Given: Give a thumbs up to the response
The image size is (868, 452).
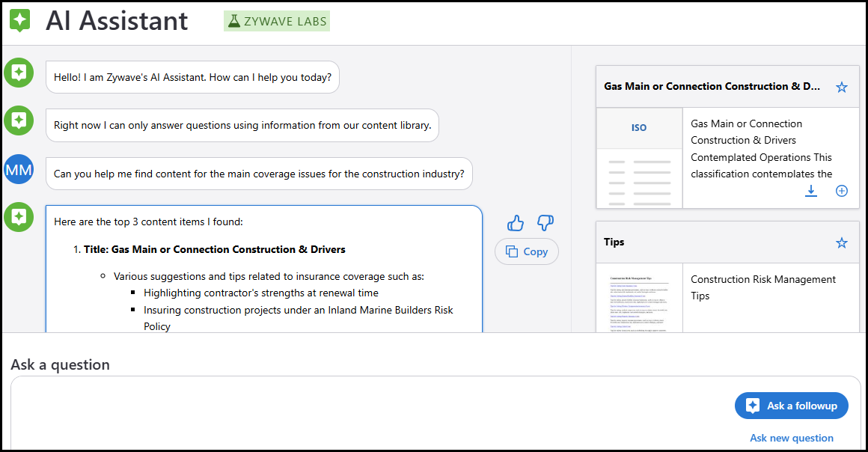Looking at the screenshot, I should click(x=516, y=223).
